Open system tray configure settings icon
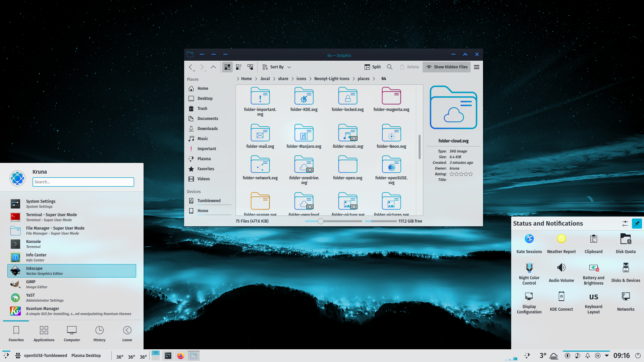644x362 pixels. pos(625,224)
